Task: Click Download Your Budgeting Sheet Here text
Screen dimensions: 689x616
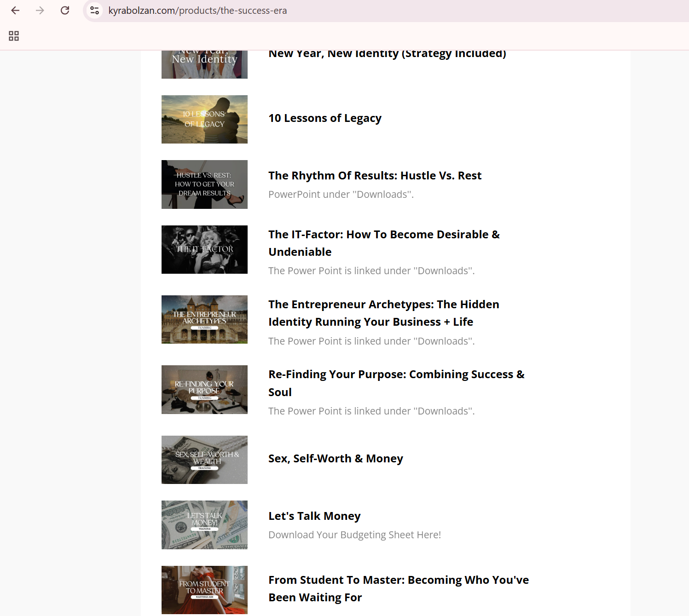Action: click(x=354, y=535)
